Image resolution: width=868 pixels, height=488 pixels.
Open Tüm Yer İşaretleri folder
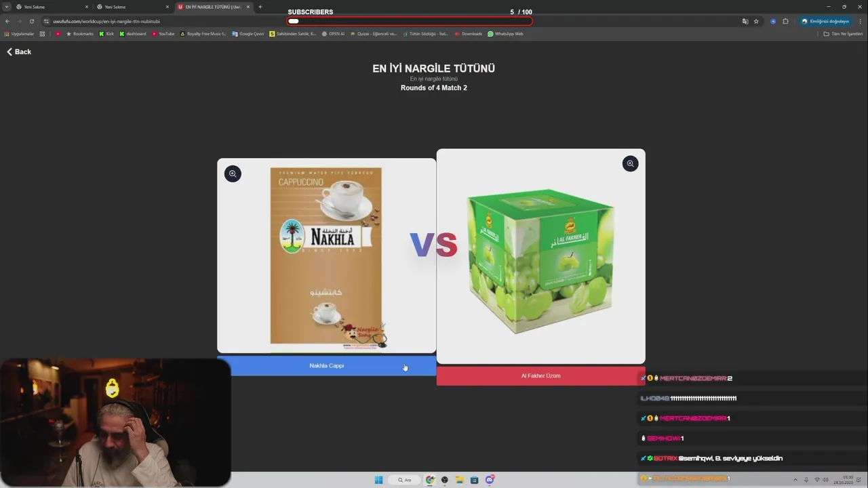[x=843, y=34]
